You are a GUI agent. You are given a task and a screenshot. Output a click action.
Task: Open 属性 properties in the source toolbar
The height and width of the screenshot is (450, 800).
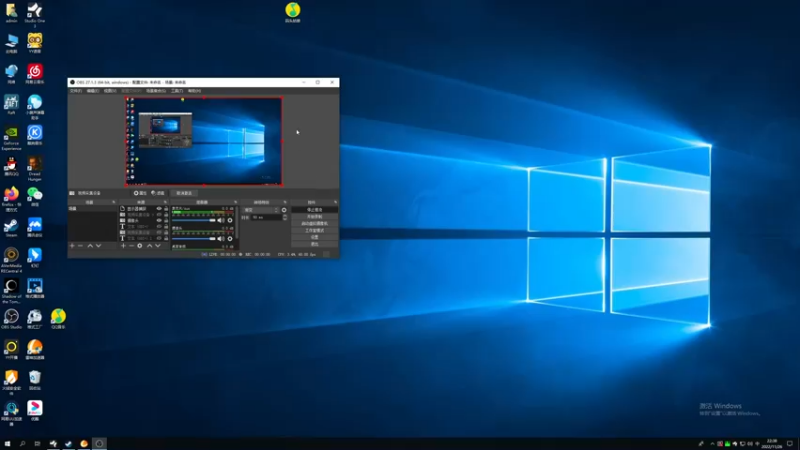tap(140, 193)
